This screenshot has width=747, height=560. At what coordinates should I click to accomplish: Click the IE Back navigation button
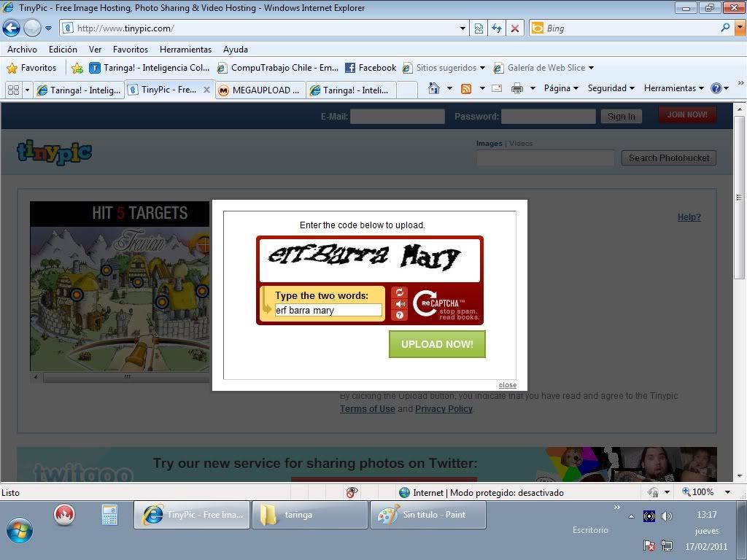pyautogui.click(x=11, y=28)
